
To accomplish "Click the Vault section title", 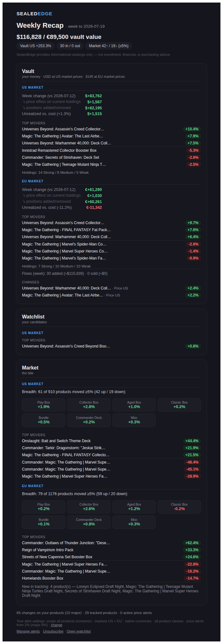I will (x=28, y=71).
